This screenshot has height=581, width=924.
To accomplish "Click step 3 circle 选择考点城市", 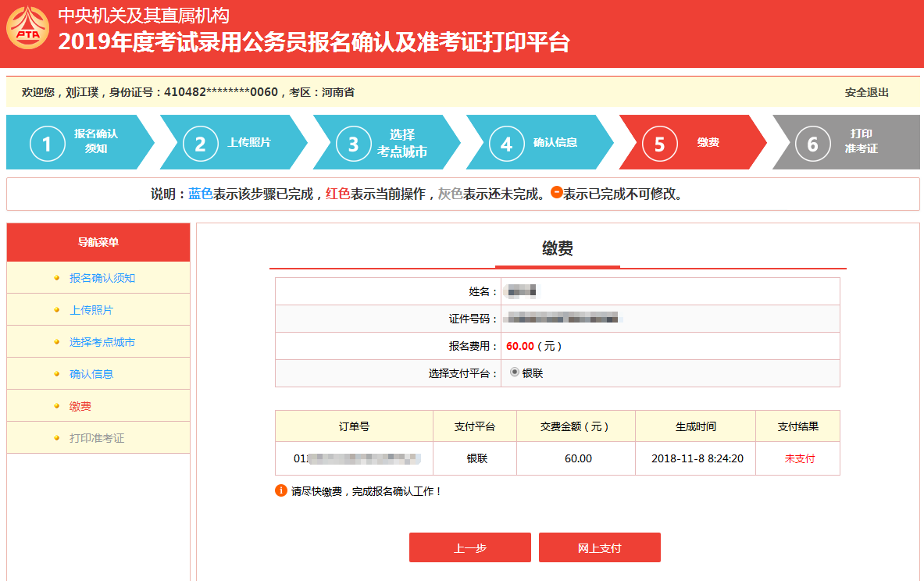I will point(353,143).
